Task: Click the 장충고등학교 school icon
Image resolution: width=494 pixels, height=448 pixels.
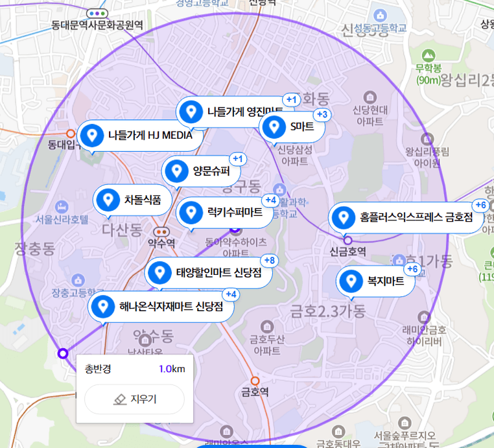Action: pos(78,280)
